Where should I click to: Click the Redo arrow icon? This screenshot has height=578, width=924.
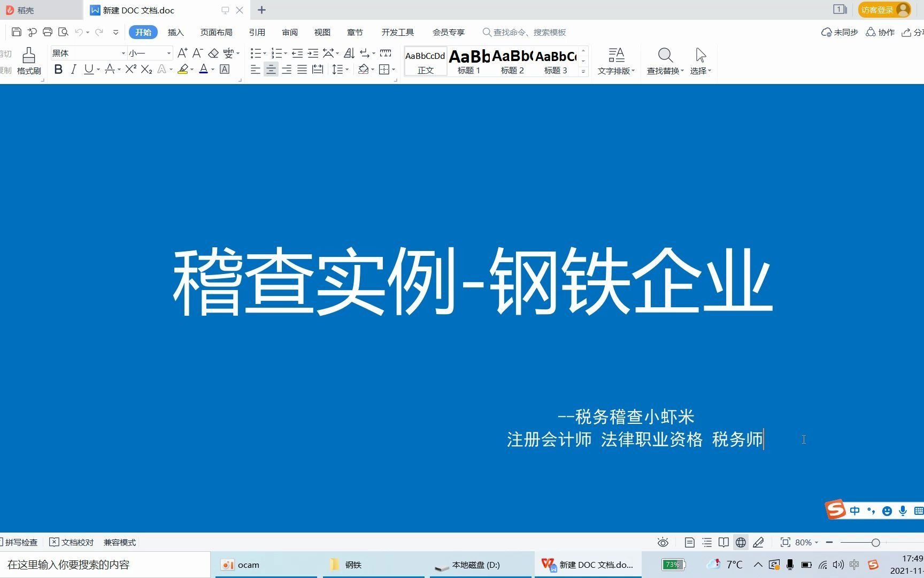(x=99, y=32)
